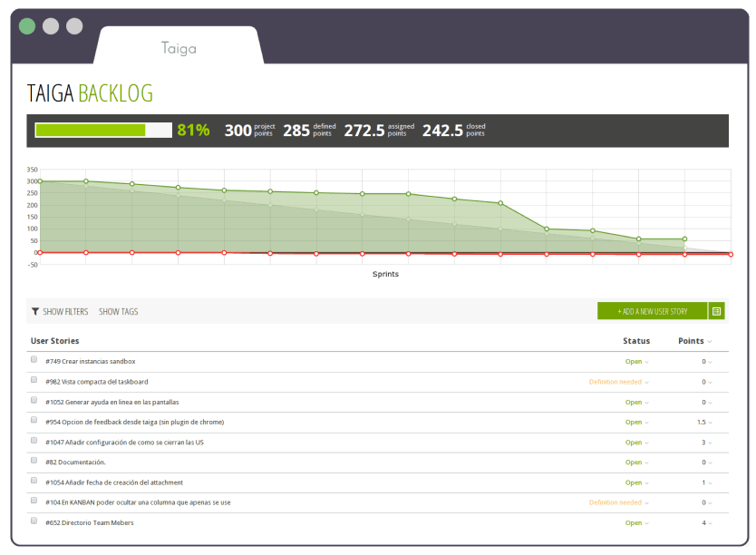Switch to the Taiga browser tab
This screenshot has height=555, width=756.
[179, 48]
